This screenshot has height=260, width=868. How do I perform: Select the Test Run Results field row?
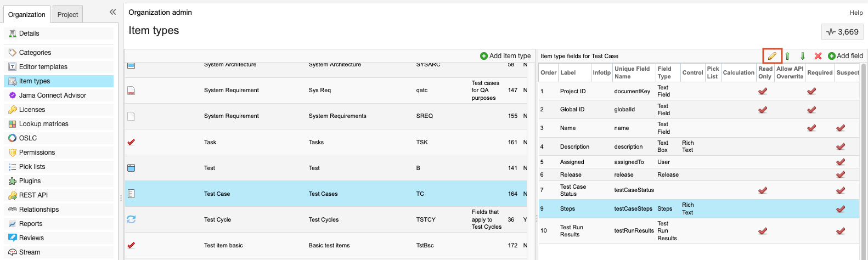point(698,231)
